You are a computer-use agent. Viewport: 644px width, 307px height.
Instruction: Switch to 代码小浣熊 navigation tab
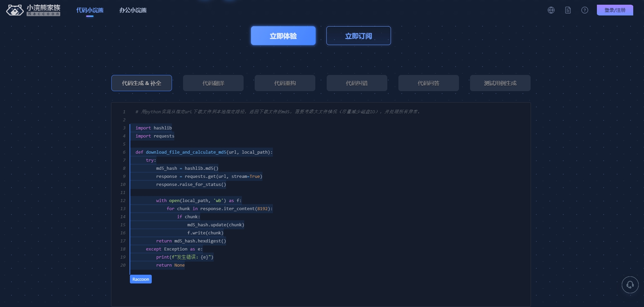pos(90,10)
